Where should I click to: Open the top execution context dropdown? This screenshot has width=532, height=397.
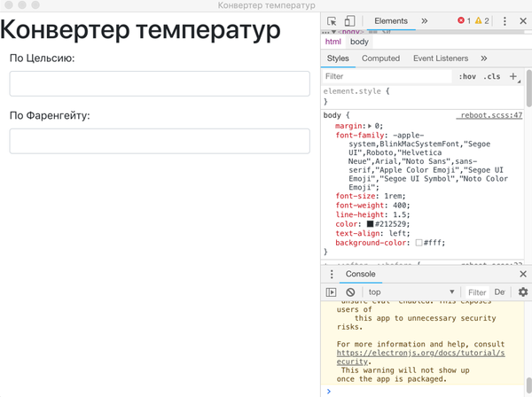tap(411, 292)
